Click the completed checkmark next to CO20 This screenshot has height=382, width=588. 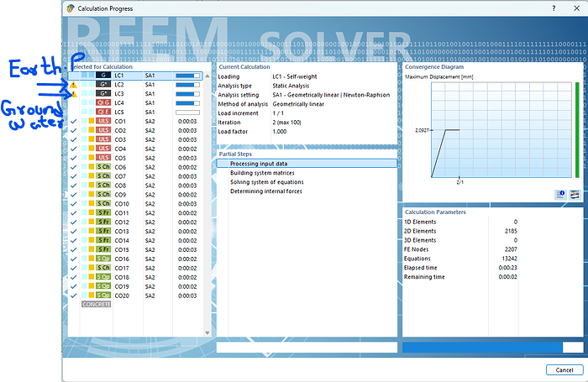74,296
